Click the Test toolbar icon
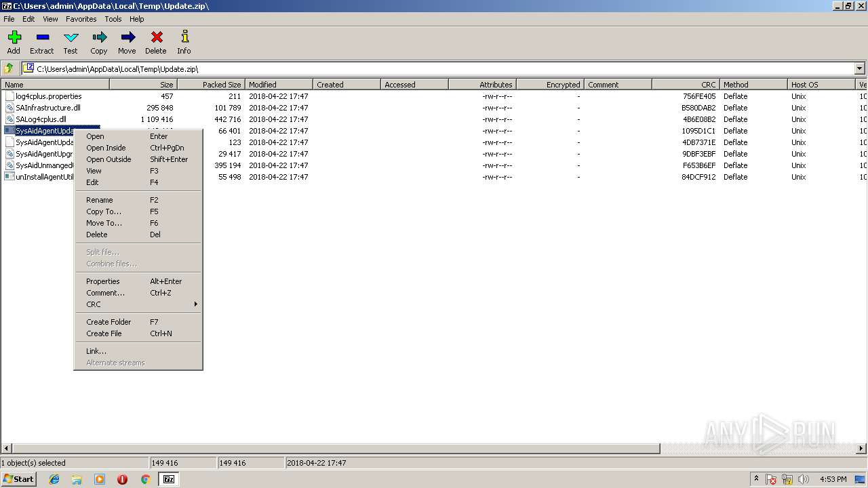This screenshot has height=488, width=868. tap(71, 42)
